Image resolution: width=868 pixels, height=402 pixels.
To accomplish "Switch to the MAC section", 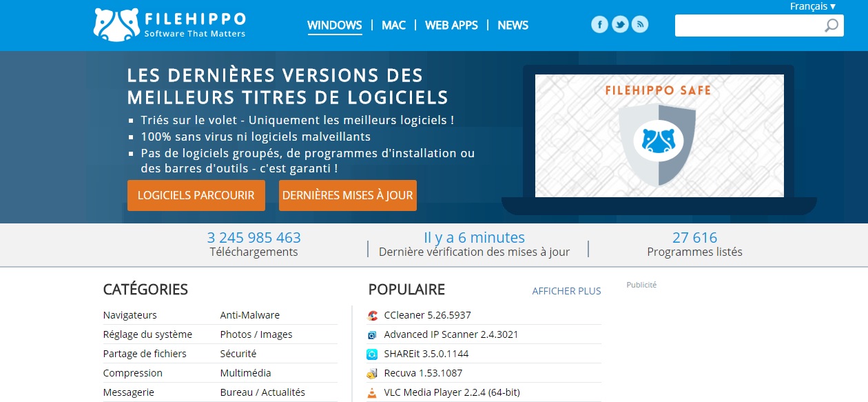I will pos(393,25).
